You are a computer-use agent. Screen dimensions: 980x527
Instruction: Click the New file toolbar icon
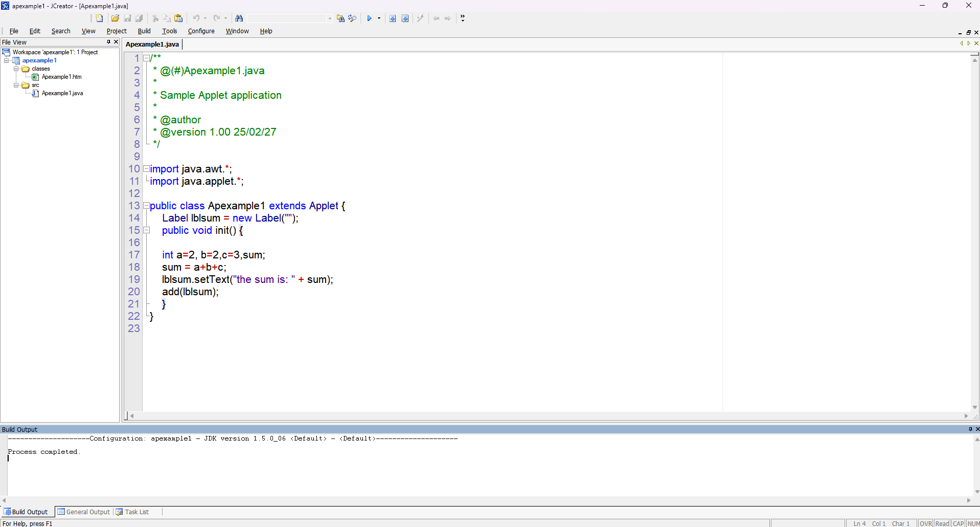coord(100,18)
